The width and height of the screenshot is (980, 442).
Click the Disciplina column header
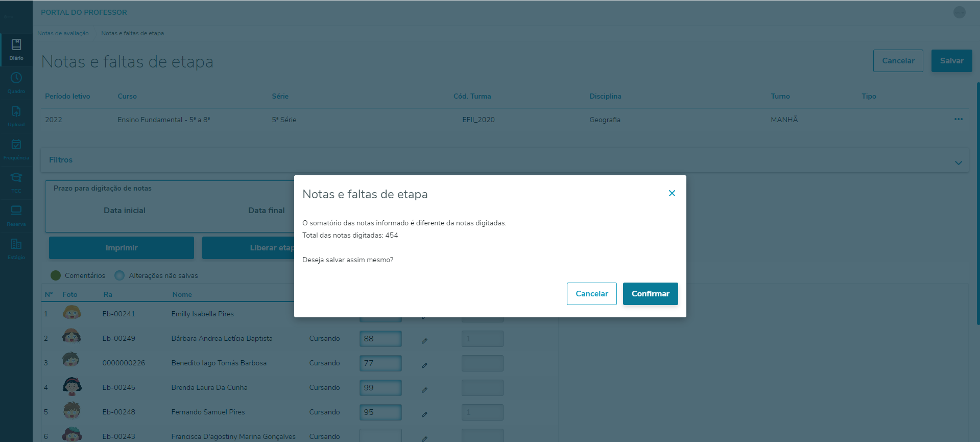click(605, 96)
